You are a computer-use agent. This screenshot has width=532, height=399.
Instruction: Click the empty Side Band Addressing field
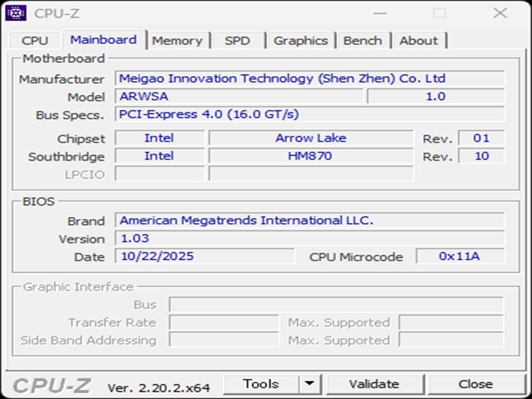click(x=224, y=340)
